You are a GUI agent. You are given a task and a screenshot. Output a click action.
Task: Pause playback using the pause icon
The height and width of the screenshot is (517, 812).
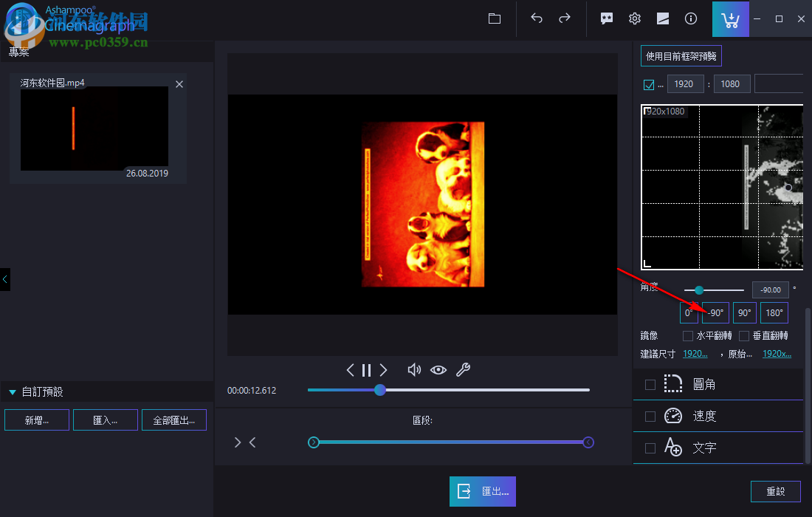coord(366,369)
